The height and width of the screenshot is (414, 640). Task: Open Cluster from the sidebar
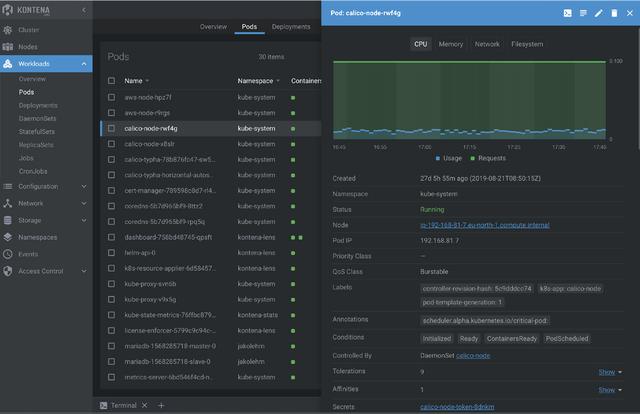pyautogui.click(x=29, y=30)
